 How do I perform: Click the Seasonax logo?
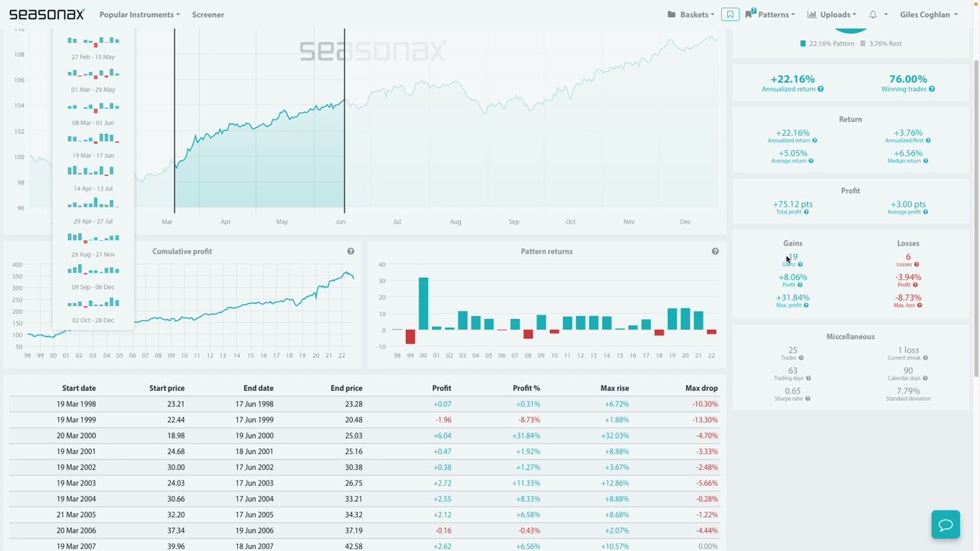[47, 15]
